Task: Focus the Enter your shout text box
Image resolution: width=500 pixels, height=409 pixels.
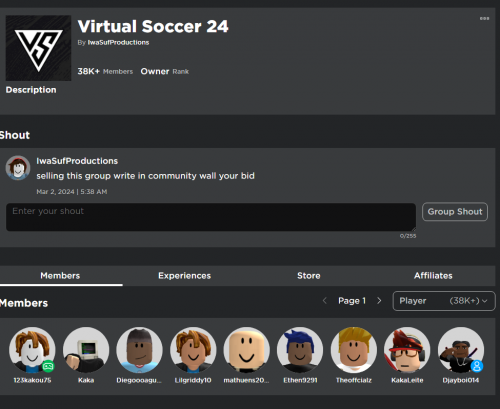Action: [211, 217]
